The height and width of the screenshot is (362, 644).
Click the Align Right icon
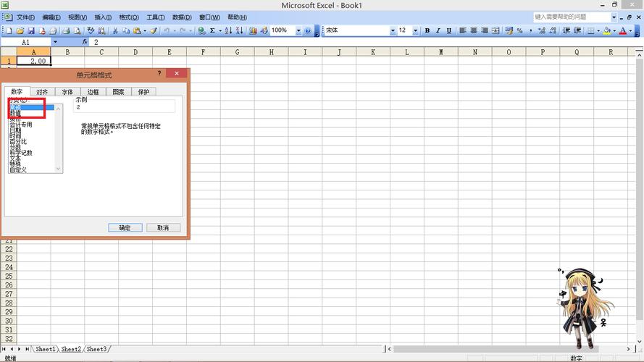(485, 30)
